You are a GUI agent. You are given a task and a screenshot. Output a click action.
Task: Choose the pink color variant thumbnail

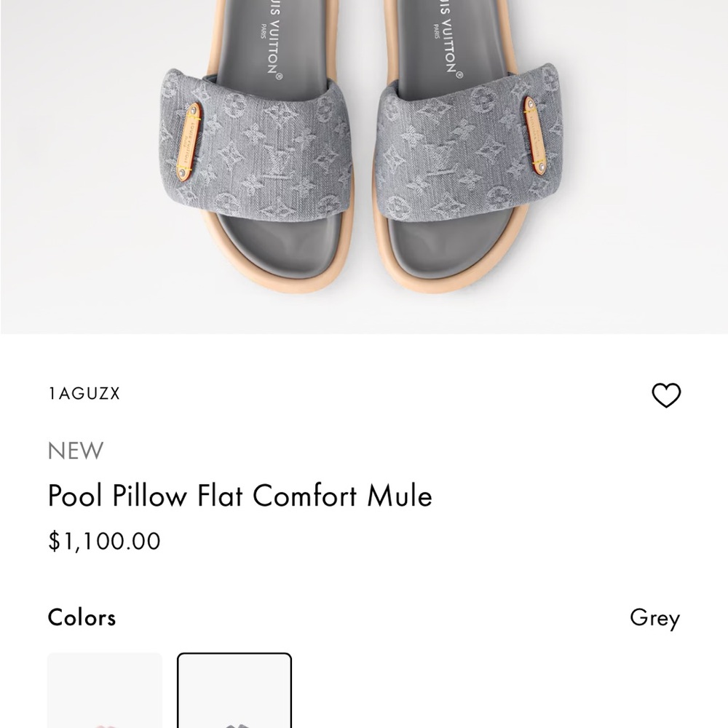coord(104,692)
